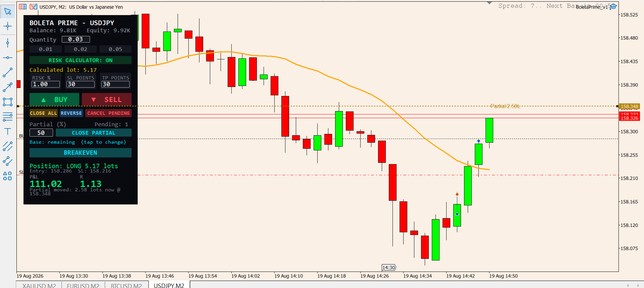Select the rectangle shape tool
This screenshot has width=644, height=288.
coord(8,102)
